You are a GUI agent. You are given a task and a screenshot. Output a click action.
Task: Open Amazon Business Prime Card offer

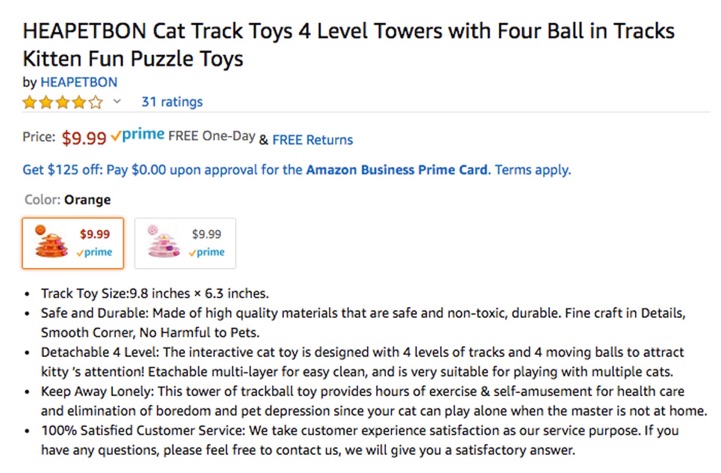[397, 170]
